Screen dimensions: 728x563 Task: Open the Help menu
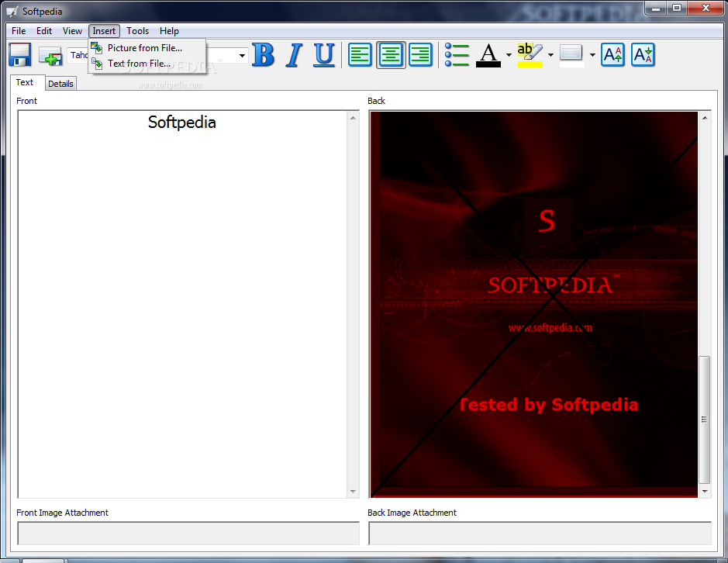pos(169,31)
